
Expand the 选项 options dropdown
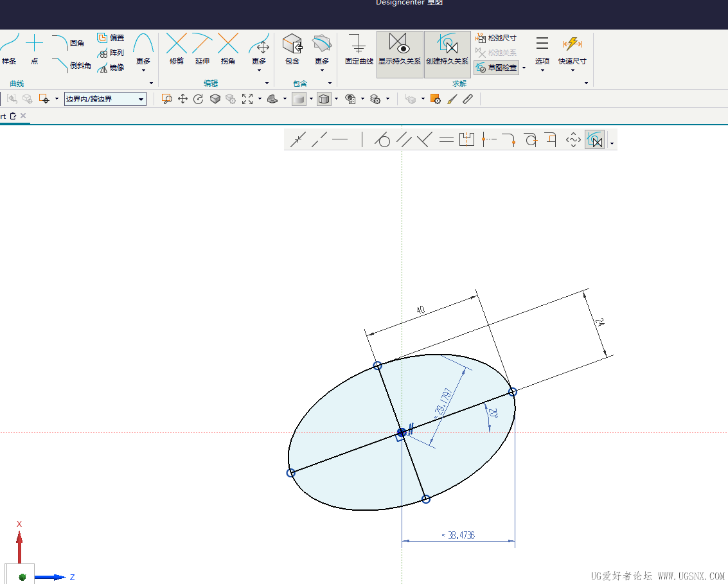click(542, 51)
